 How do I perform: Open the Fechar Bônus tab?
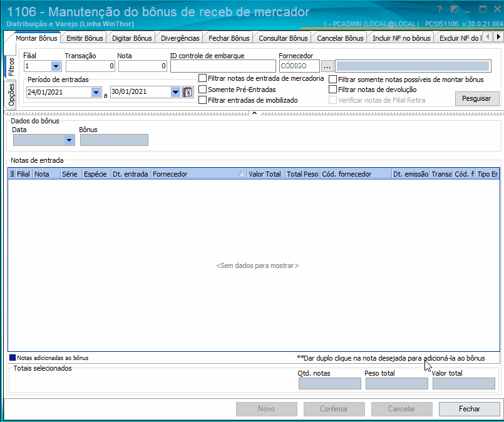point(229,38)
